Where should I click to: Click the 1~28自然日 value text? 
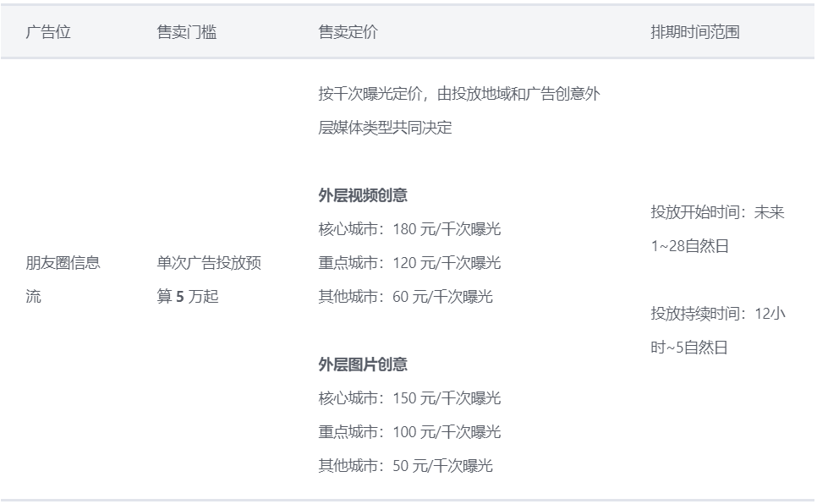(689, 246)
